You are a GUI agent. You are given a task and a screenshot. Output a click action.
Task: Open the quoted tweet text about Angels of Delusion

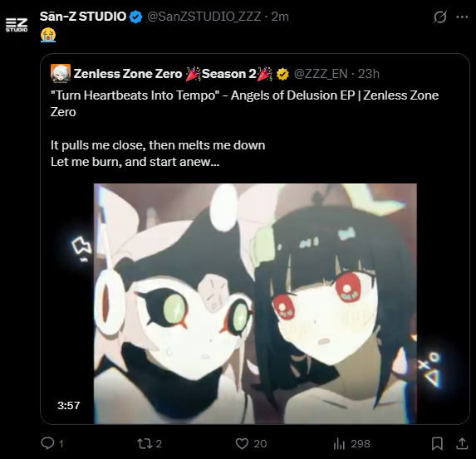245,104
